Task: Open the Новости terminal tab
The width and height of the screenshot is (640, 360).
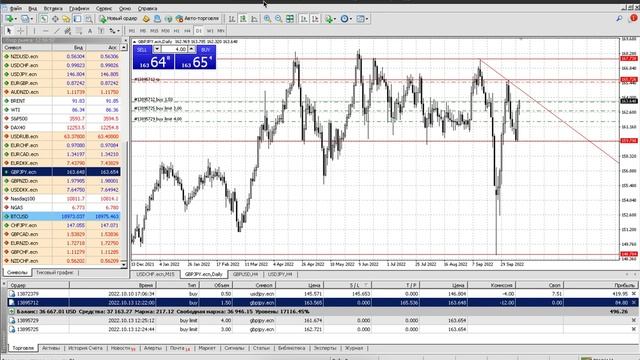Action: (122, 348)
